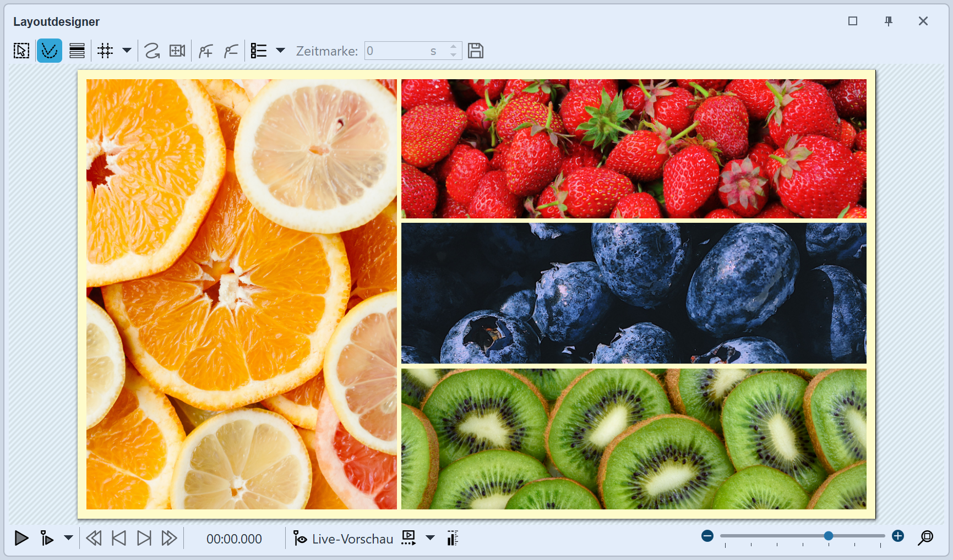
Task: Click the zoom slider handle
Action: (x=828, y=536)
